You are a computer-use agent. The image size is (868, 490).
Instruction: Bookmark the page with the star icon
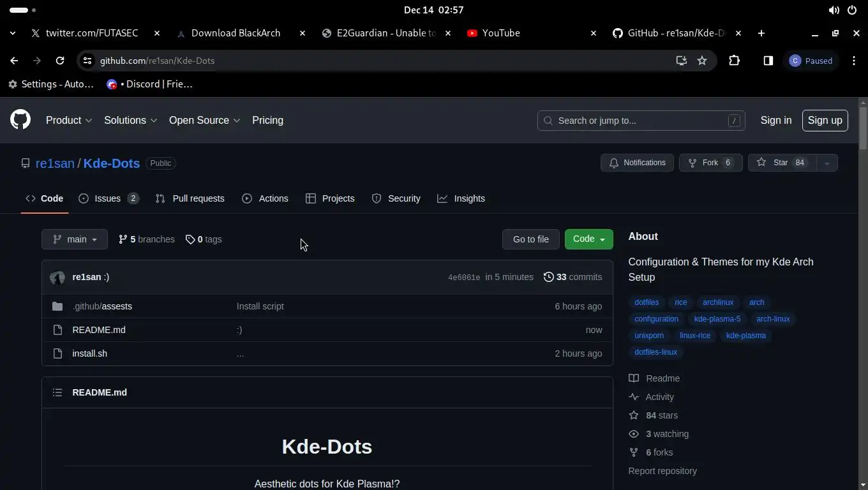702,61
